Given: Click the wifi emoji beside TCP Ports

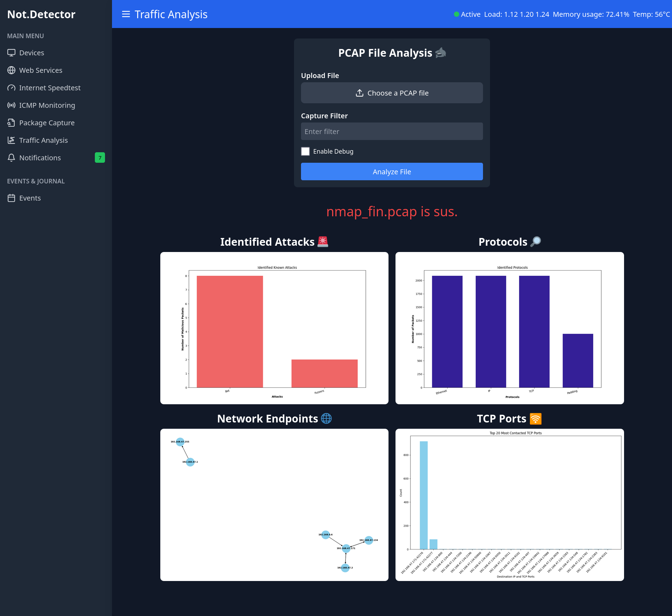Looking at the screenshot, I should (x=535, y=419).
